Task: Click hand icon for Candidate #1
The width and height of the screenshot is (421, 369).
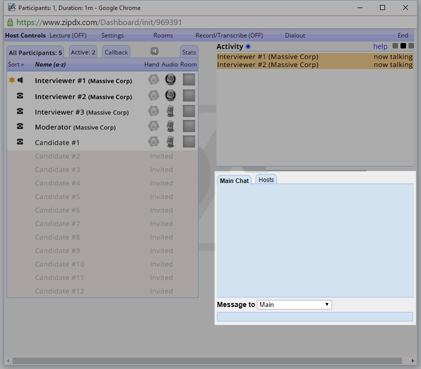Action: pos(154,141)
